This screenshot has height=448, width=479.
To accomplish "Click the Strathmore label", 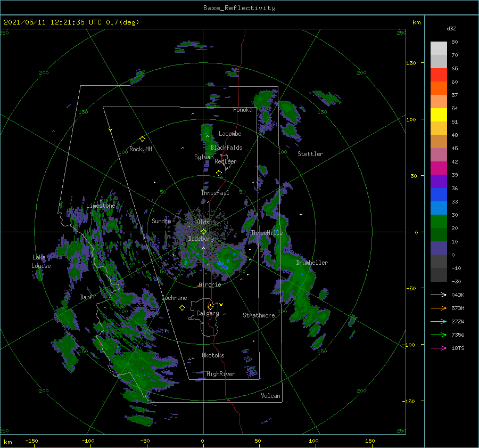I will 259,315.
